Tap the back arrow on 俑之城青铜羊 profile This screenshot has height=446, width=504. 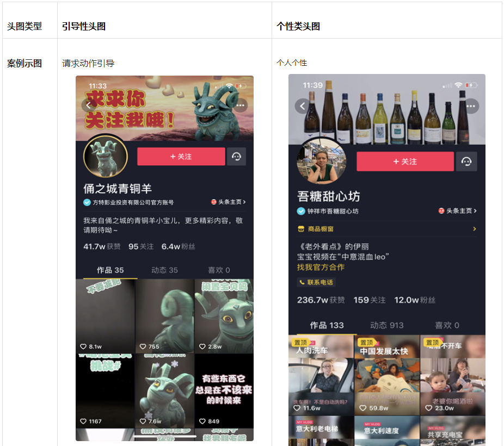[88, 104]
